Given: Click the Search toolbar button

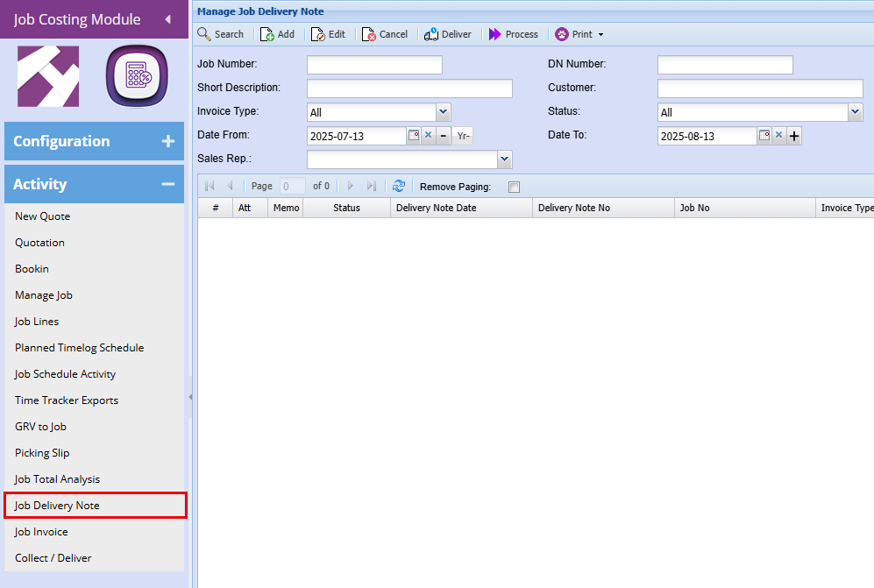Looking at the screenshot, I should pyautogui.click(x=221, y=34).
